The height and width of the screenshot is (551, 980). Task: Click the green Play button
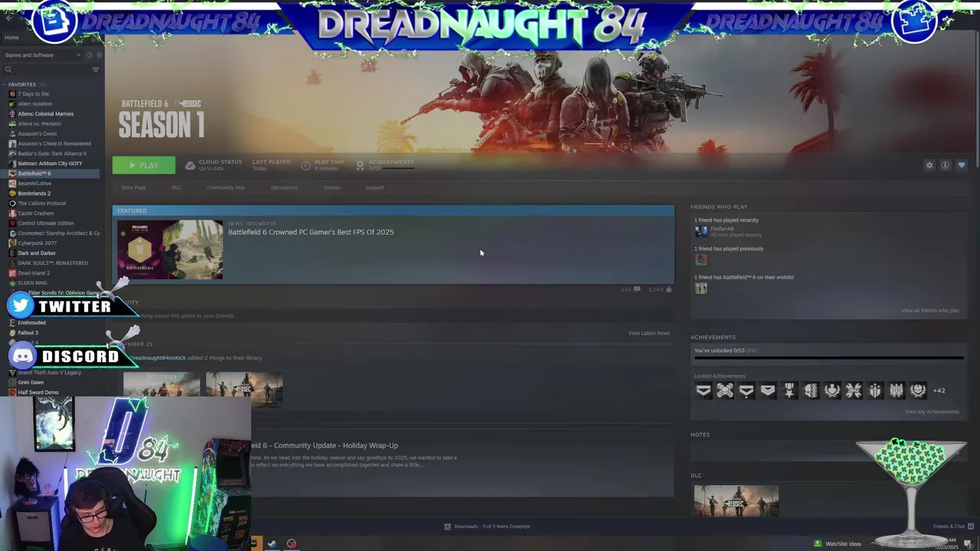coord(144,165)
